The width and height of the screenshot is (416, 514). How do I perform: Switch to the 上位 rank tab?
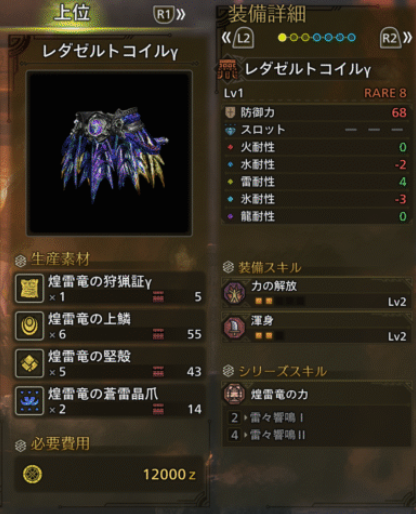pos(72,13)
